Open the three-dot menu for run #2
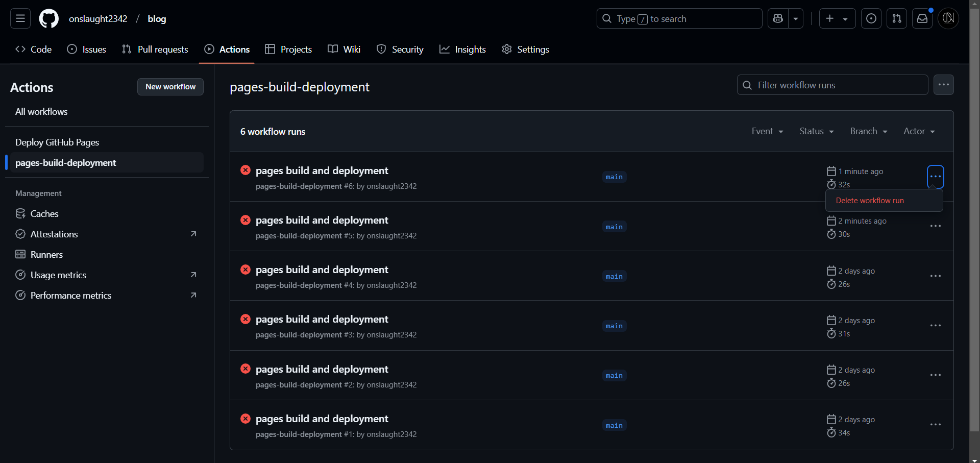The width and height of the screenshot is (980, 463). click(x=935, y=375)
